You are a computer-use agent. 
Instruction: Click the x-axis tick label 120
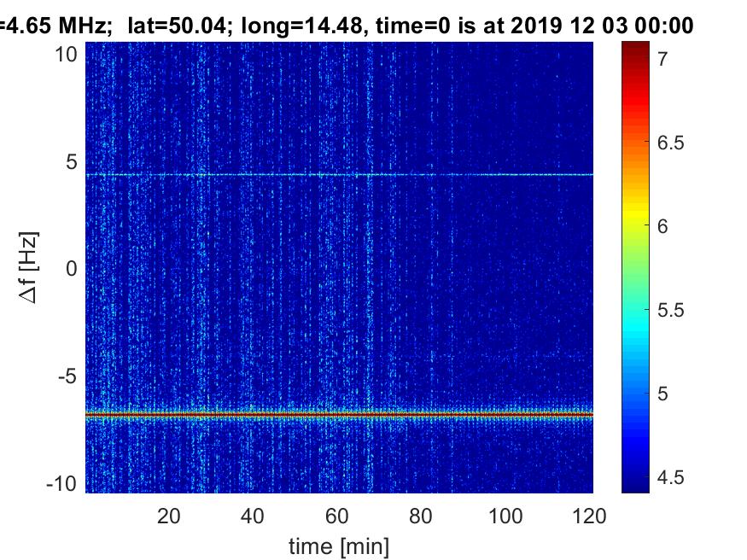[x=589, y=516]
